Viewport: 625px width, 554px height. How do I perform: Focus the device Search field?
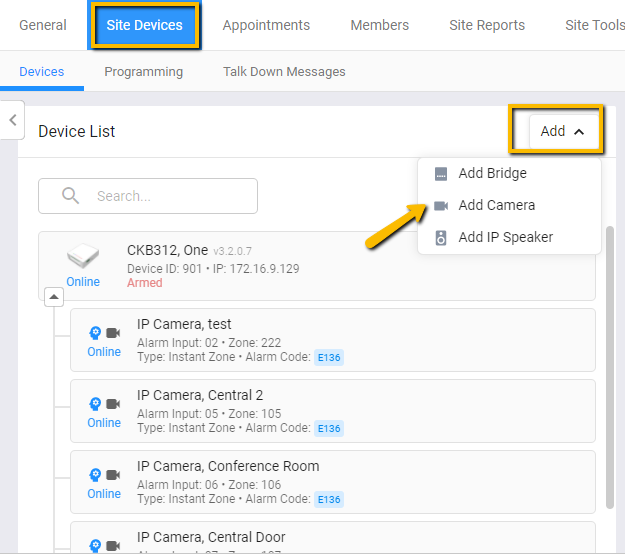148,196
